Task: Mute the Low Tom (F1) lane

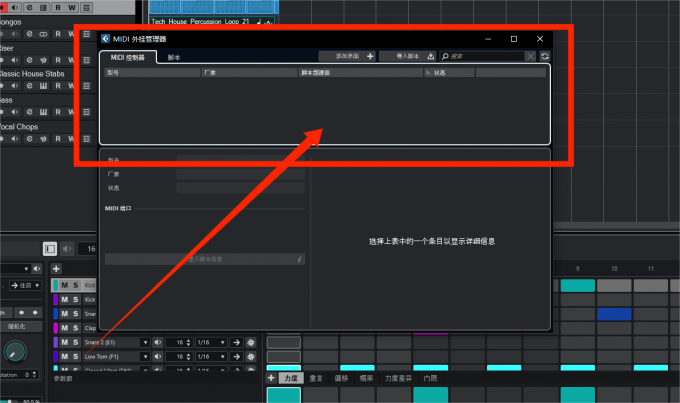Action: click(64, 357)
